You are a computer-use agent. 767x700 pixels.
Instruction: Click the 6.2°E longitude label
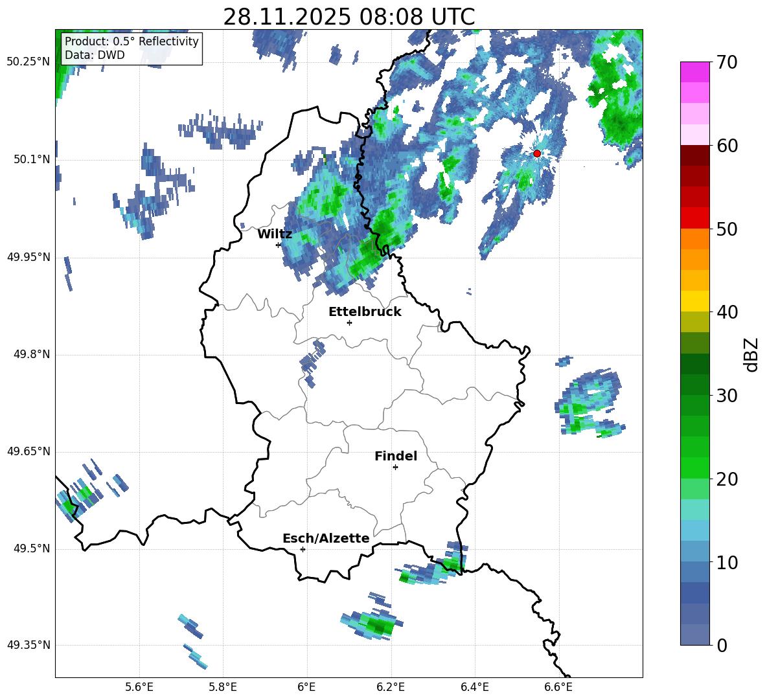pyautogui.click(x=391, y=687)
